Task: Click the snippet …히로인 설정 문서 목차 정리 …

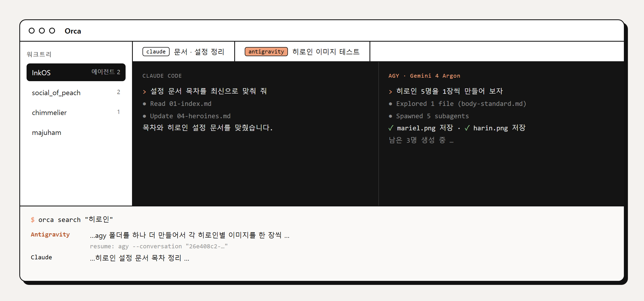Action: click(140, 258)
